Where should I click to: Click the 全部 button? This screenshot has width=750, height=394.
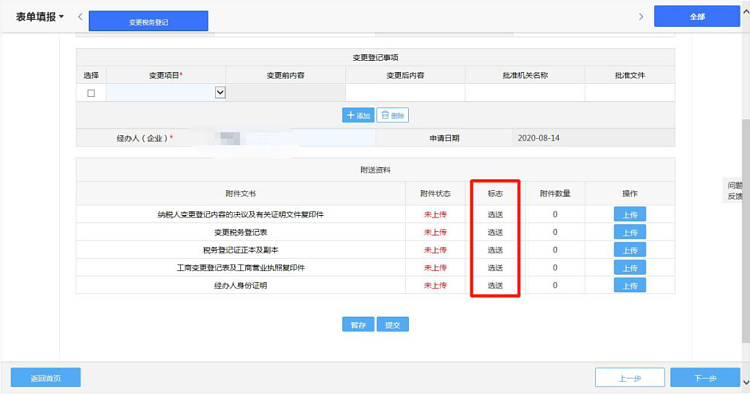(x=697, y=16)
